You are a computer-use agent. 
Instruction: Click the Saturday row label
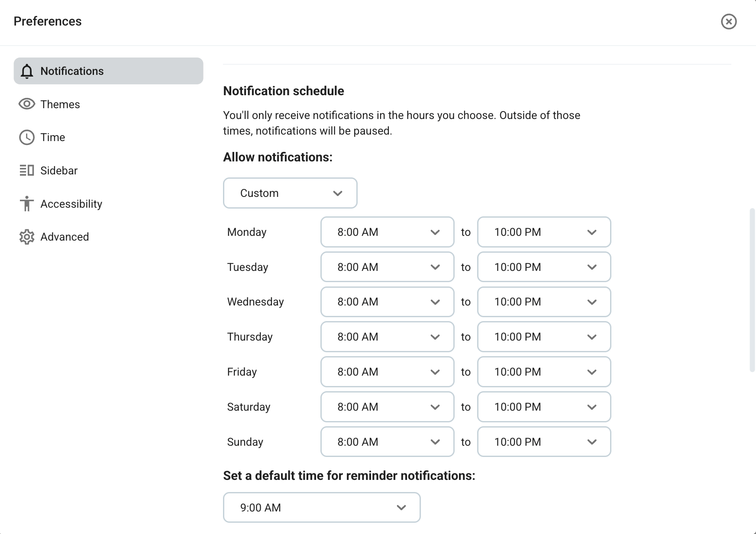(249, 407)
